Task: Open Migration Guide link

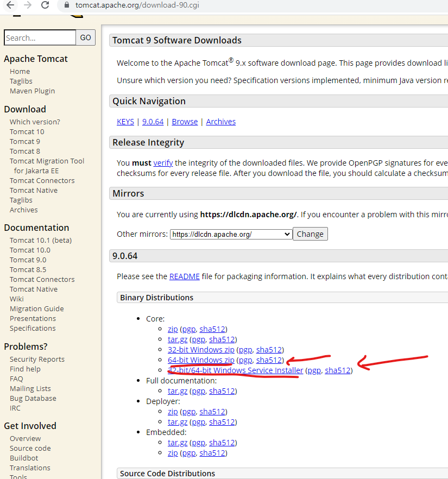Action: (x=36, y=309)
